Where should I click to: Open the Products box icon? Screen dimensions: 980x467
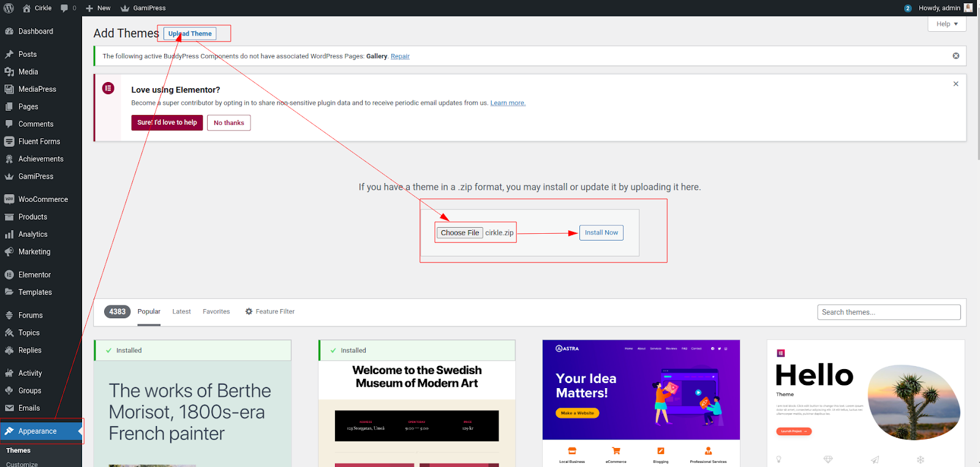tap(9, 217)
